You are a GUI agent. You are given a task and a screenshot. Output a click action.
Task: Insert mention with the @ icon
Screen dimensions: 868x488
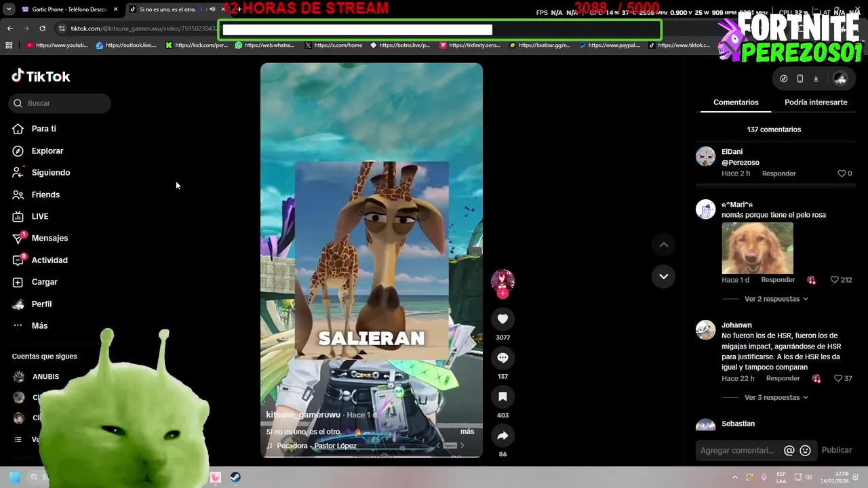tap(789, 450)
